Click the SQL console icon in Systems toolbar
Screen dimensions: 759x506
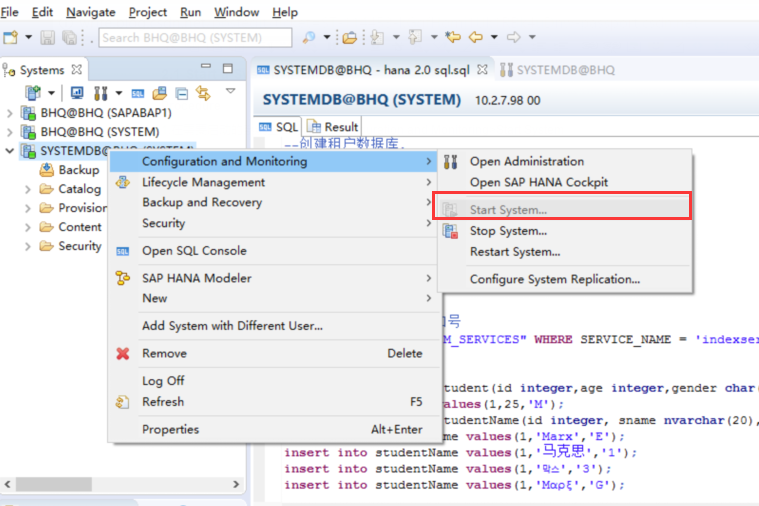[138, 93]
